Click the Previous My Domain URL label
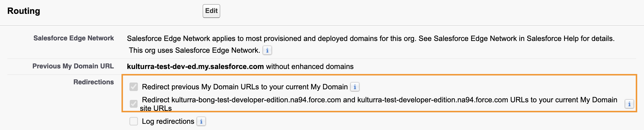Image resolution: width=644 pixels, height=130 pixels. click(73, 66)
